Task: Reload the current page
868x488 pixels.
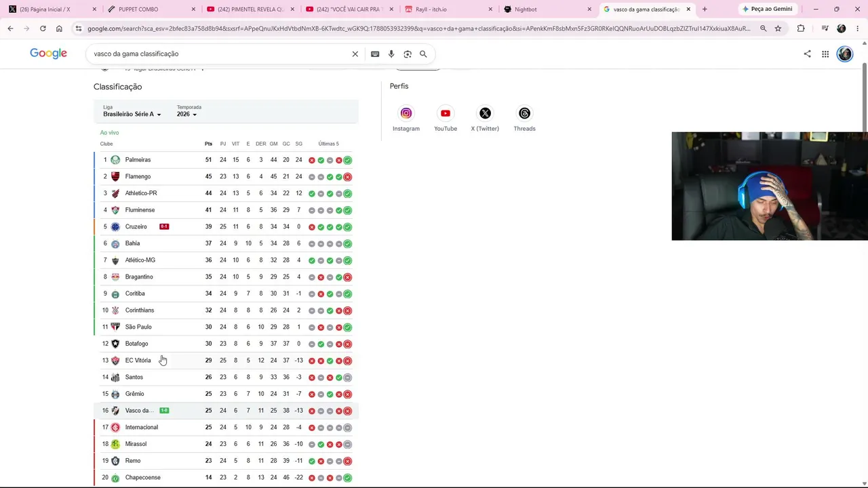Action: (43, 28)
